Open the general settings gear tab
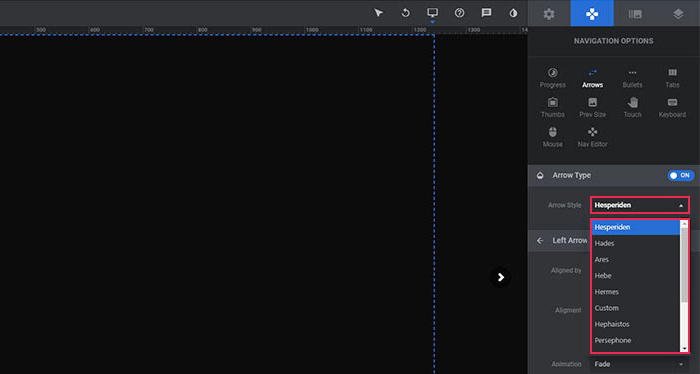This screenshot has width=700, height=374. [x=549, y=14]
